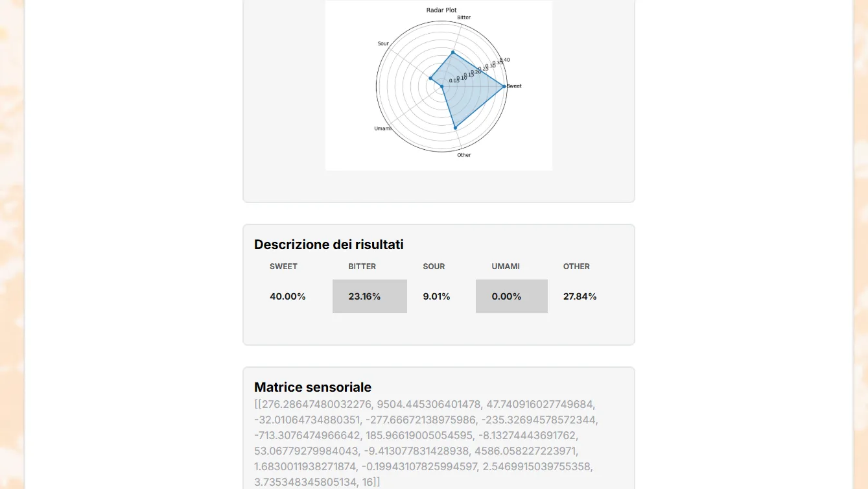Click the Radar Plot title text

[x=441, y=10]
